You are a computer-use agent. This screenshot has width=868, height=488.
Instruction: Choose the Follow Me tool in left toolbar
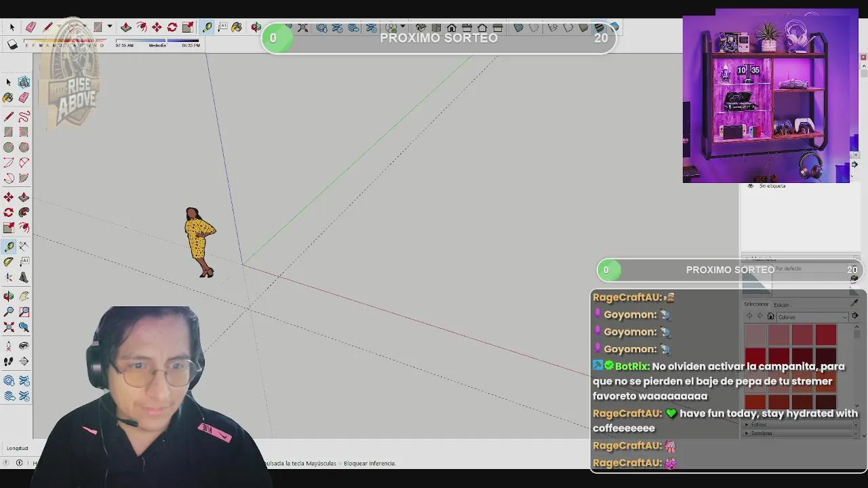(x=24, y=212)
